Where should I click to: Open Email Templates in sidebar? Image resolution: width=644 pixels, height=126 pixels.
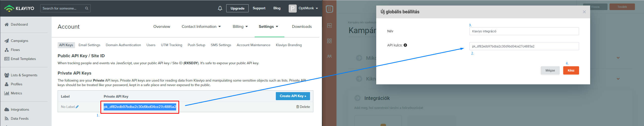point(20,59)
